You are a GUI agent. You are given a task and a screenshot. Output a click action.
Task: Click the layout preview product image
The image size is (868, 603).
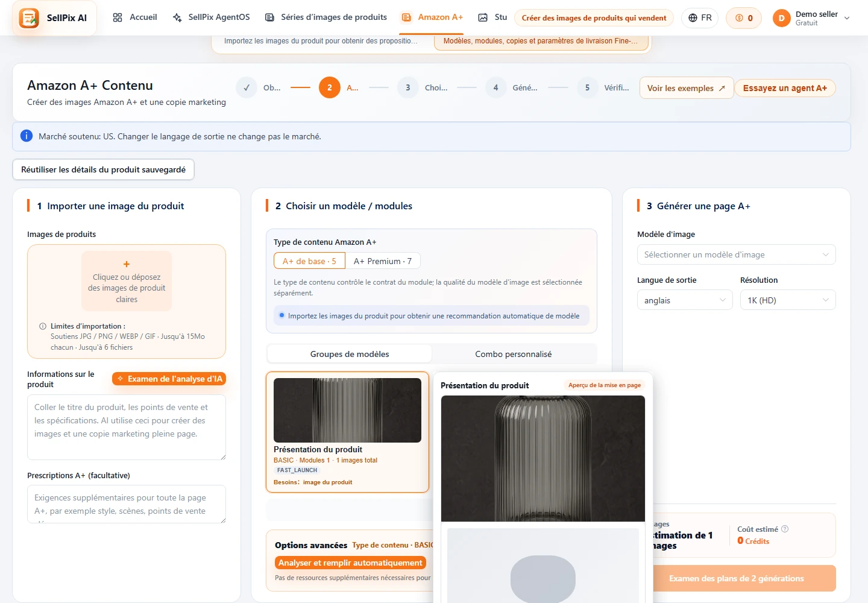(543, 458)
